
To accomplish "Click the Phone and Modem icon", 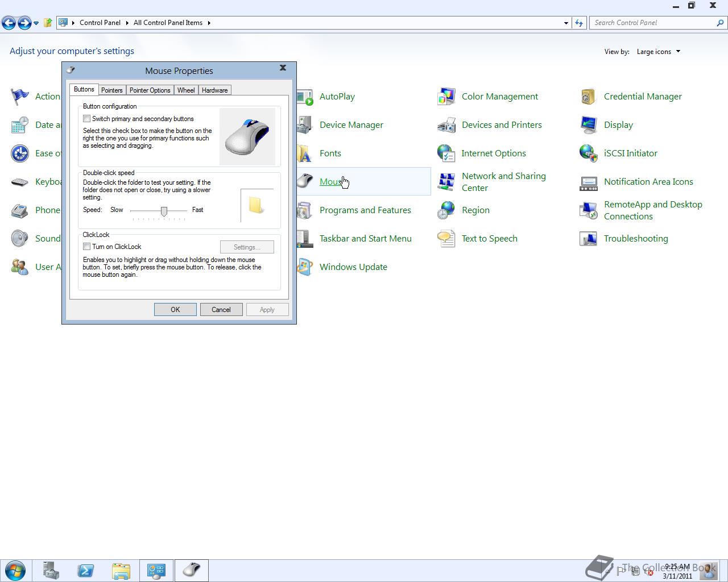I will [20, 210].
